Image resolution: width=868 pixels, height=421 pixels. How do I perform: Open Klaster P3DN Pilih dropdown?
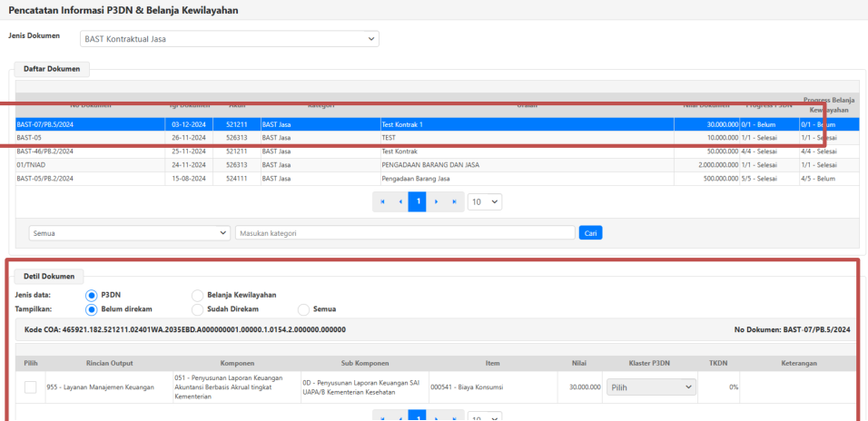[651, 387]
